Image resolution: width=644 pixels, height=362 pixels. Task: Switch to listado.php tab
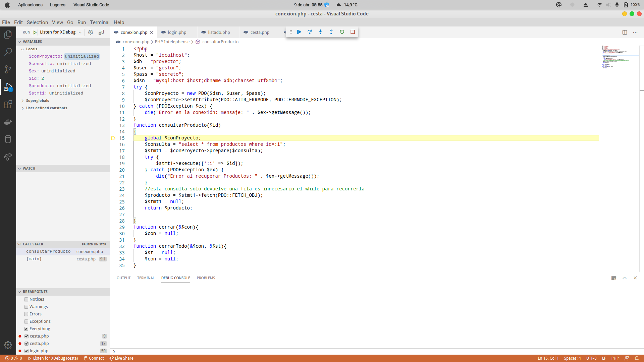pos(219,33)
